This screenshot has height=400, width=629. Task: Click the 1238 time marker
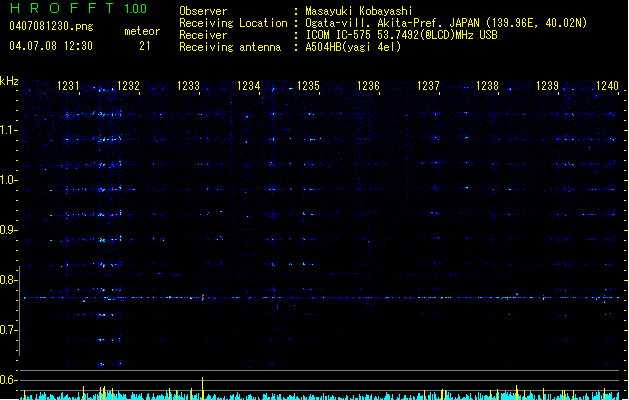click(x=487, y=86)
